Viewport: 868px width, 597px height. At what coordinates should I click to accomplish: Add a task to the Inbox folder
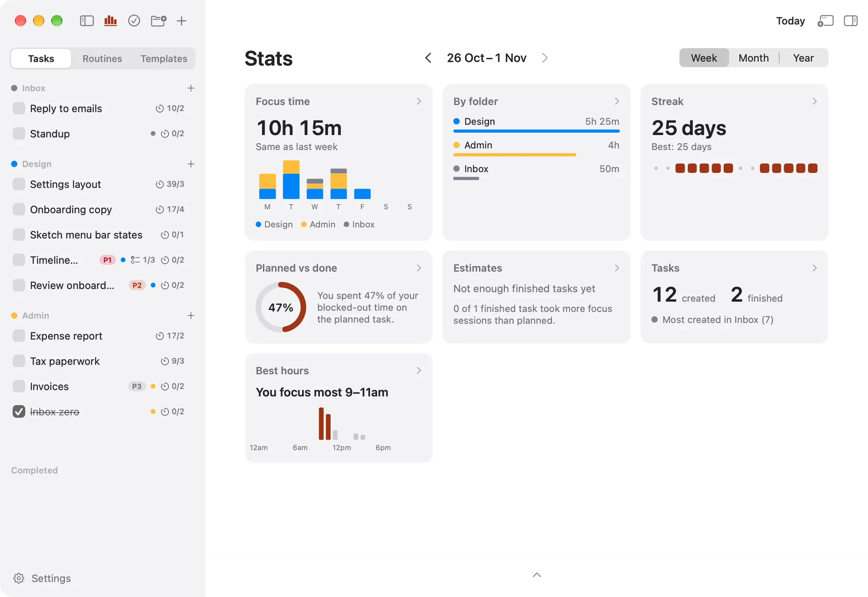(x=191, y=88)
